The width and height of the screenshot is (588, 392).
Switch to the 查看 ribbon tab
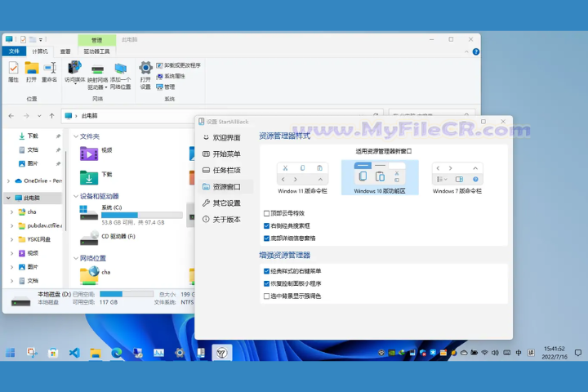point(65,51)
